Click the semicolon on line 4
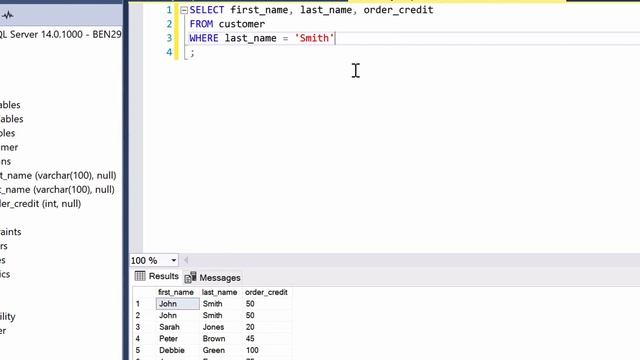 (x=192, y=53)
